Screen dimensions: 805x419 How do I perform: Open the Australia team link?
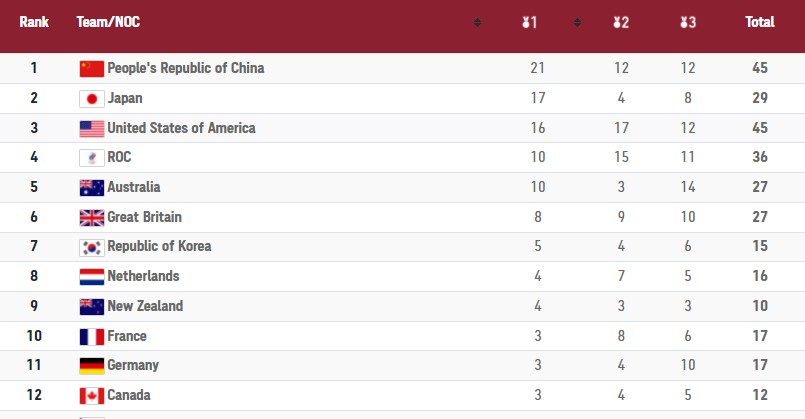[133, 187]
